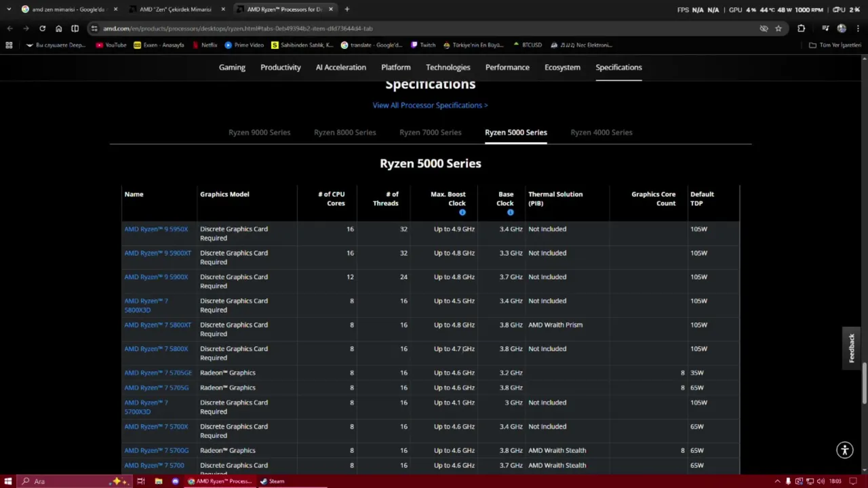
Task: Open the Netflix bookmark
Action: click(x=204, y=45)
